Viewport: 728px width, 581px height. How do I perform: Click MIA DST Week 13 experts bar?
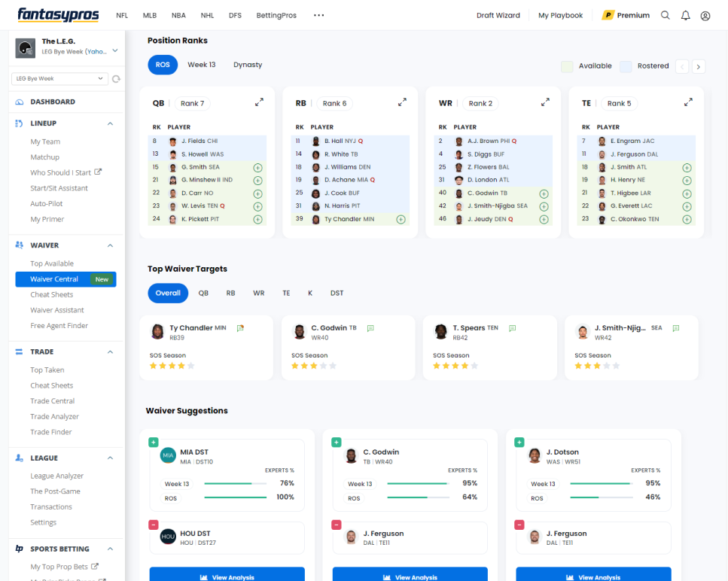pos(236,484)
